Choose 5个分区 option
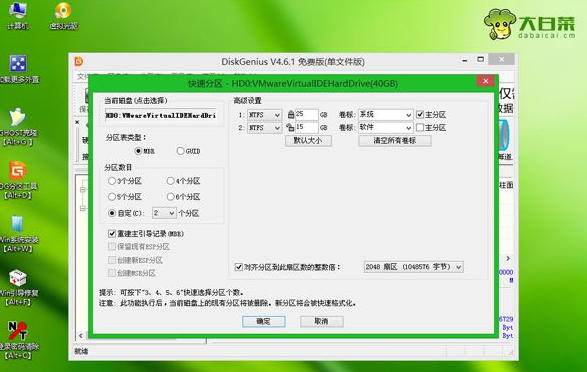 (x=125, y=196)
